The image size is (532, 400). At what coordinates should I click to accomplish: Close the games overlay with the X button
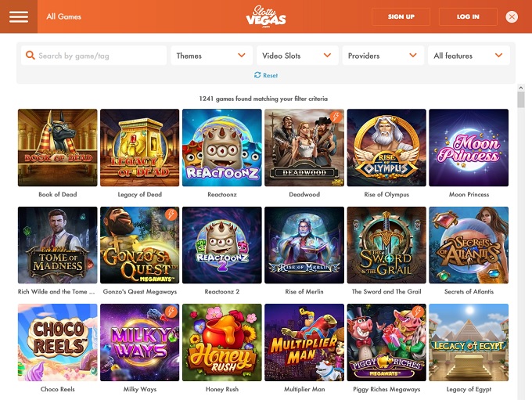[x=512, y=16]
